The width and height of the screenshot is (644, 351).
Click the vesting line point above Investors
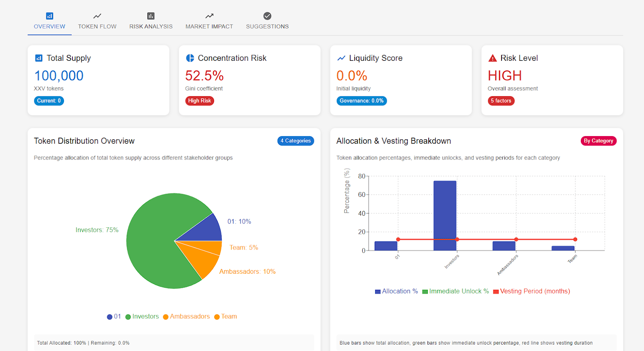(x=457, y=240)
